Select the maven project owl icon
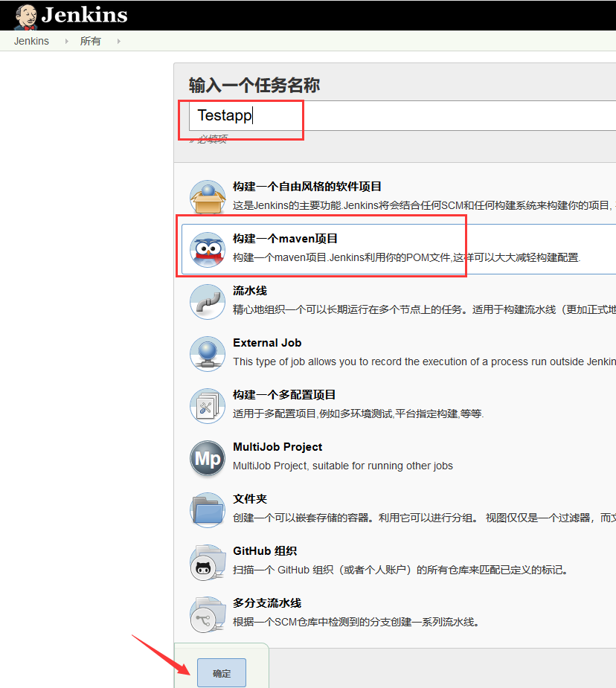 [208, 249]
